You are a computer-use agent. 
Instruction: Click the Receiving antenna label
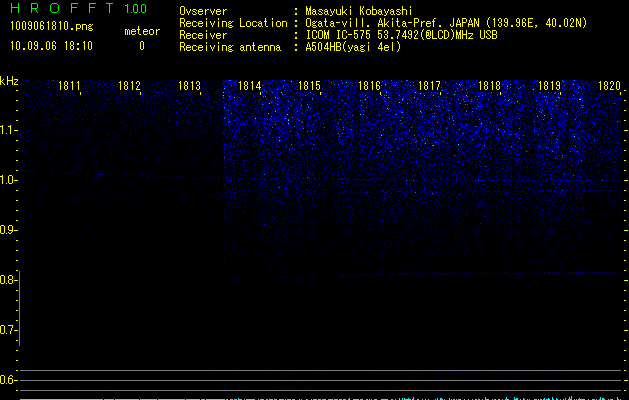(x=230, y=47)
